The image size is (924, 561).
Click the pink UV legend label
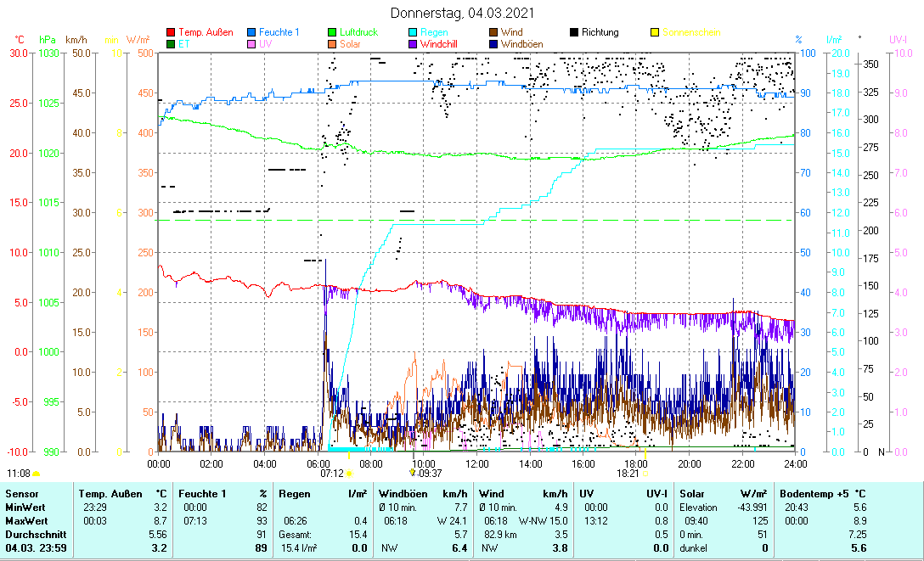pos(266,43)
